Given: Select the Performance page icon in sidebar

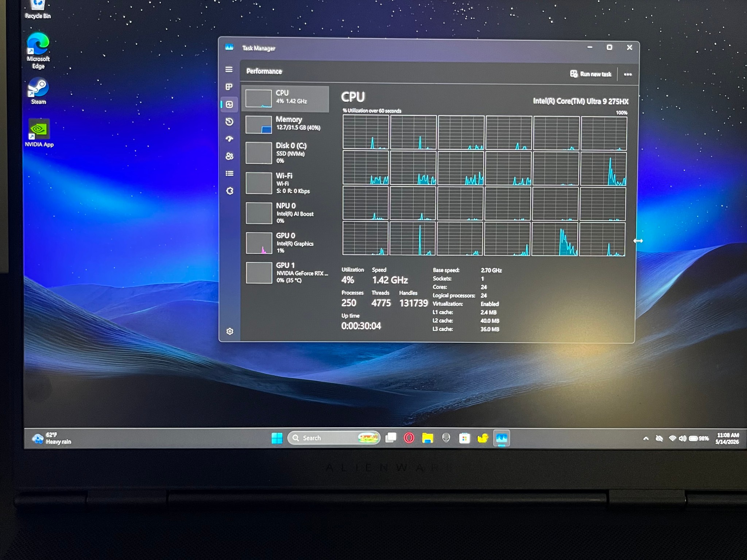Looking at the screenshot, I should [x=229, y=105].
